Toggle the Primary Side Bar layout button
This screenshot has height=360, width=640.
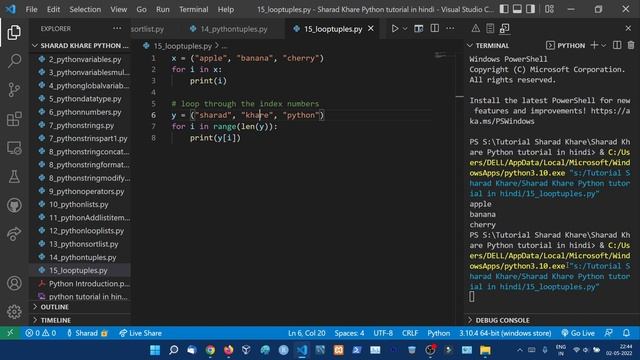click(x=504, y=9)
